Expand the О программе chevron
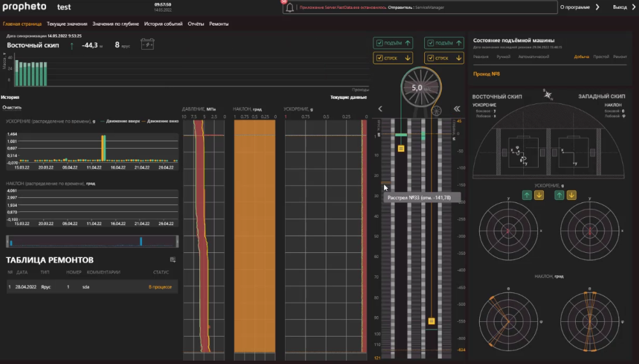The image size is (639, 364). (597, 7)
